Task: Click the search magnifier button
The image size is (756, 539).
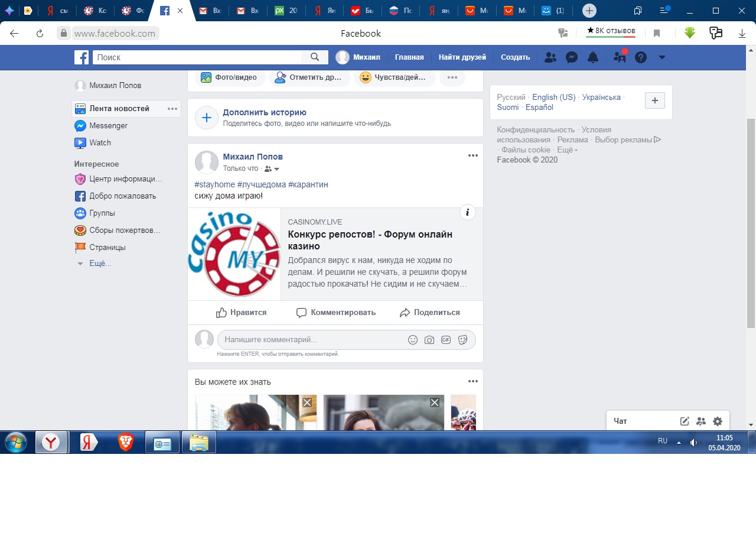Action: pos(315,57)
